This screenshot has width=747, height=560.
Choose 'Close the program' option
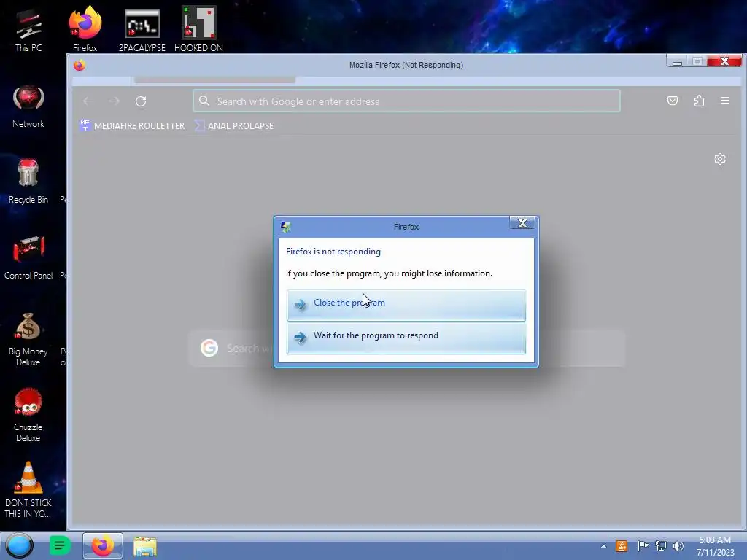(x=406, y=305)
